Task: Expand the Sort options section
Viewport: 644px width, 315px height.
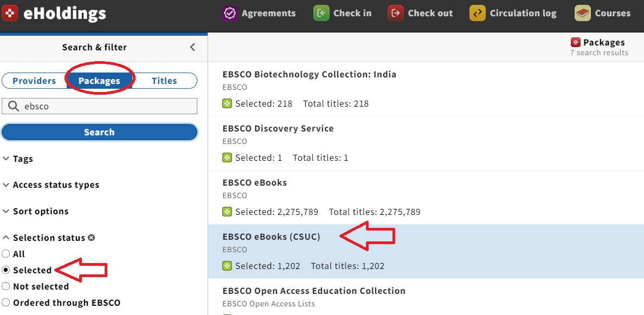Action: (35, 211)
